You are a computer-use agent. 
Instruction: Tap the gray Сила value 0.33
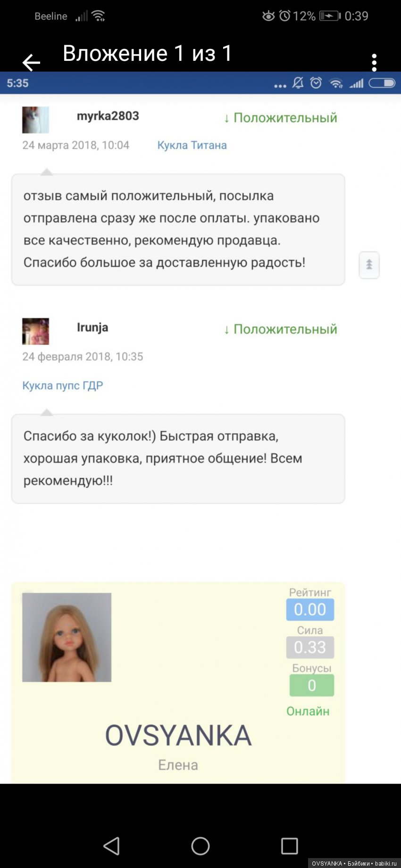[x=310, y=647]
